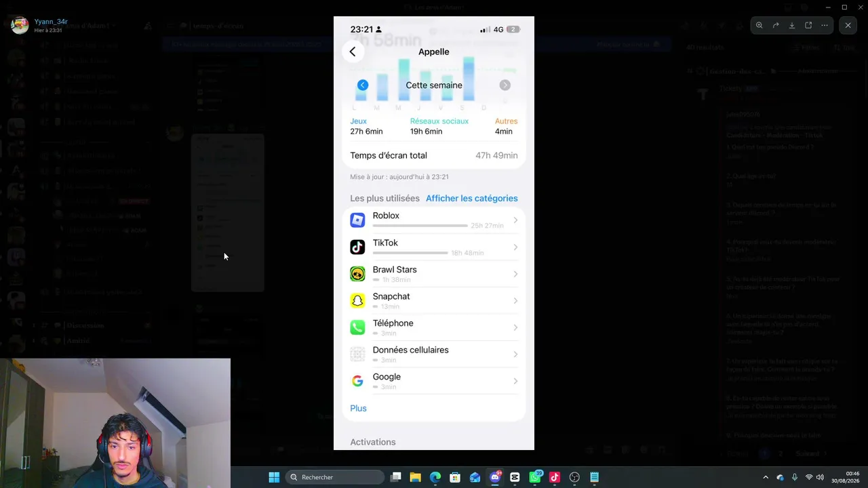Screen dimensions: 868x488
Task: Click the Téléphone app icon
Action: [x=357, y=327]
